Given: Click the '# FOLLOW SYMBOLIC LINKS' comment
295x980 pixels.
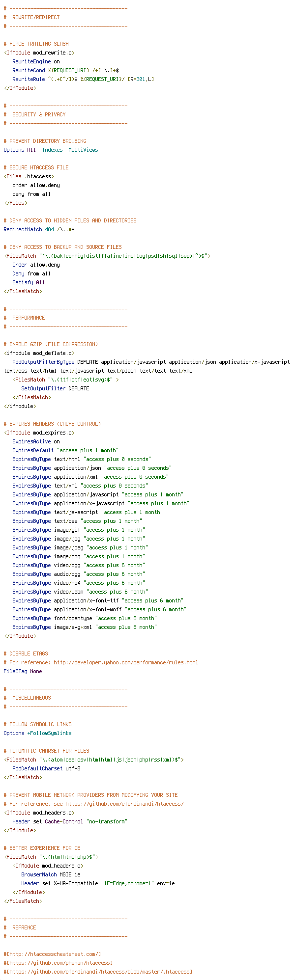Looking at the screenshot, I should coord(37,724).
